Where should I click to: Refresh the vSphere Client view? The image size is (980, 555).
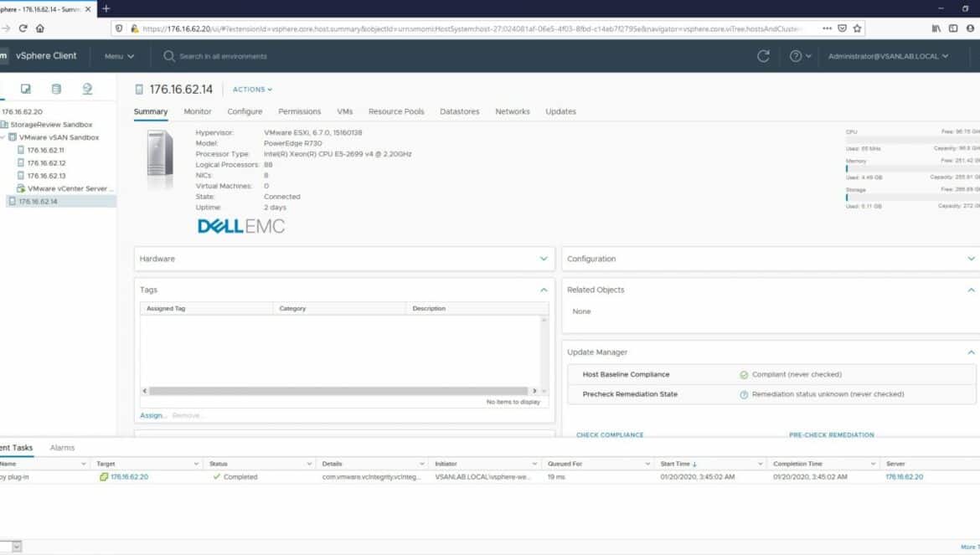coord(763,56)
